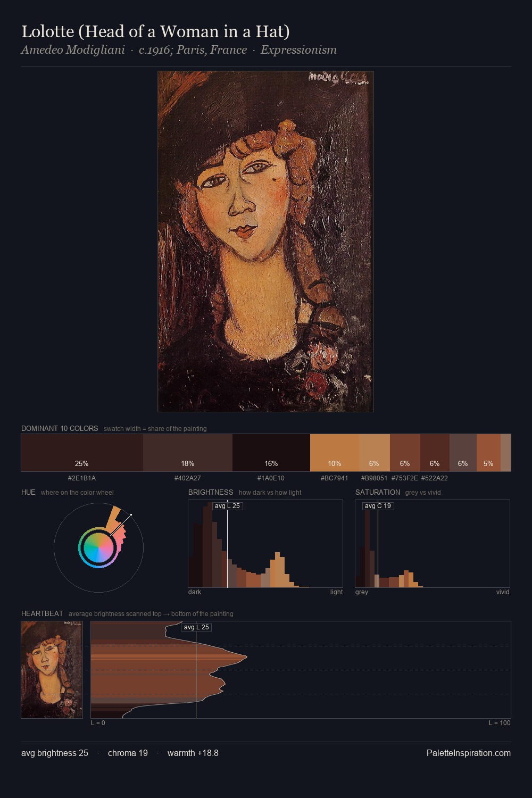The image size is (532, 798).
Task: Click the '#522A22' hex code label
Action: coord(435,478)
